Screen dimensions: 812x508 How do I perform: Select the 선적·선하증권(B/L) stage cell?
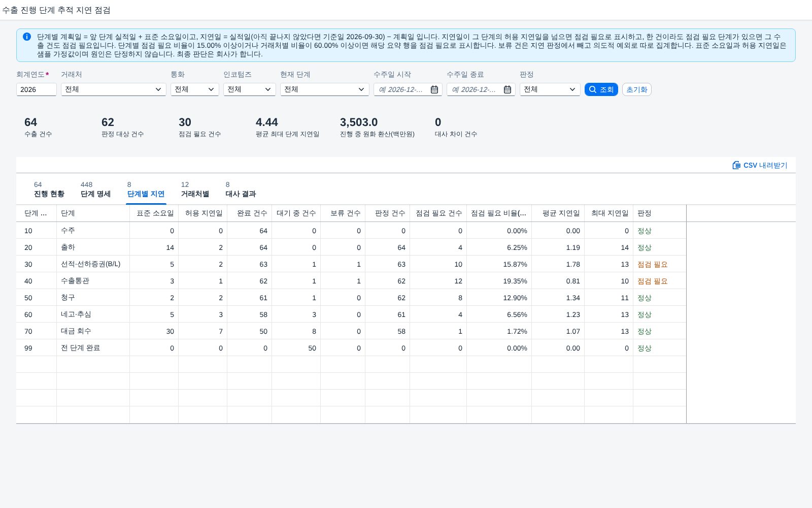(93, 264)
